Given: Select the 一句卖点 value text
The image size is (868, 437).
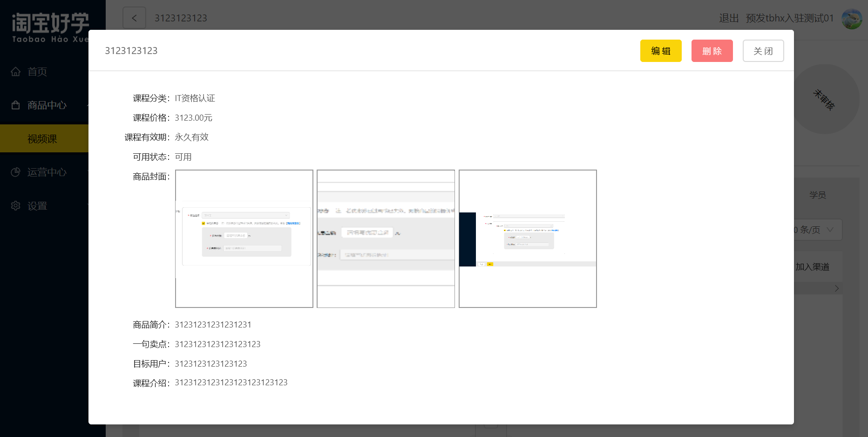Looking at the screenshot, I should [217, 344].
